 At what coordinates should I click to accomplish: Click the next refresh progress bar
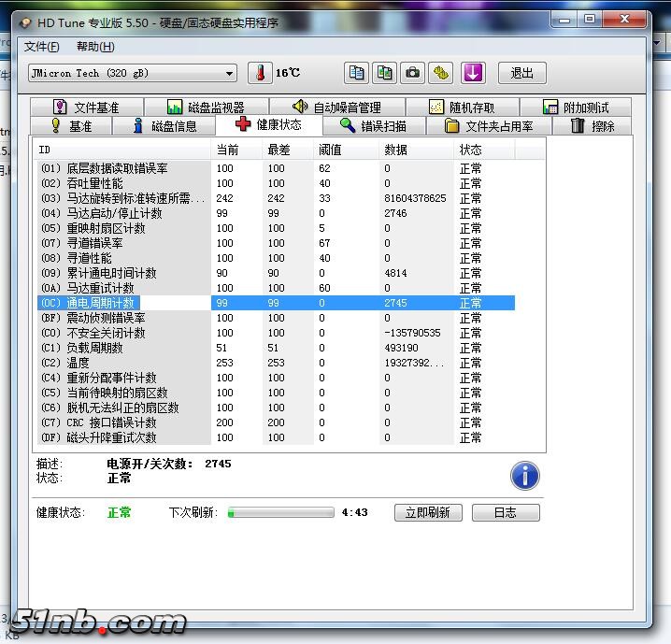pyautogui.click(x=280, y=512)
